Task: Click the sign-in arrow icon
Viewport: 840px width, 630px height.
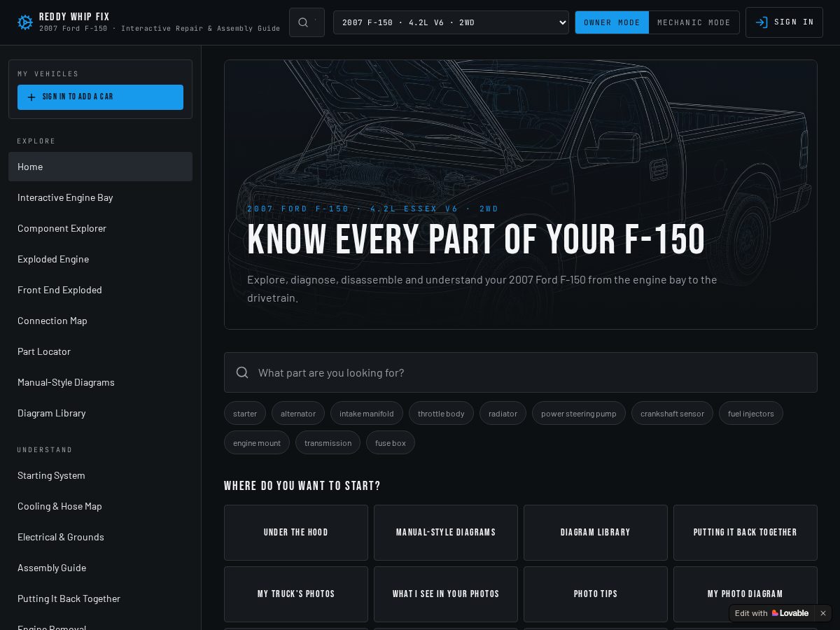Action: coord(762,22)
